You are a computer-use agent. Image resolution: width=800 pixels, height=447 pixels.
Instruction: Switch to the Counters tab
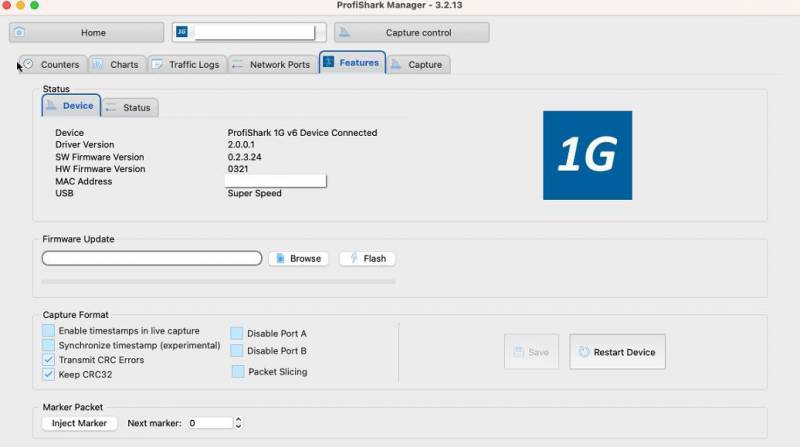(52, 65)
